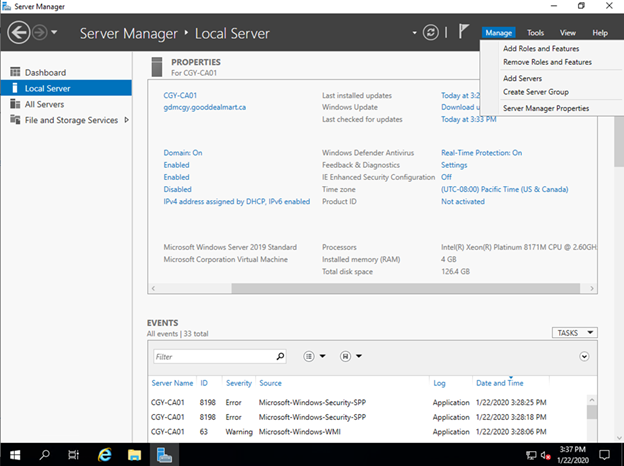
Task: Select event dated 1/22/2020 3:28:25 PM
Action: pos(368,402)
